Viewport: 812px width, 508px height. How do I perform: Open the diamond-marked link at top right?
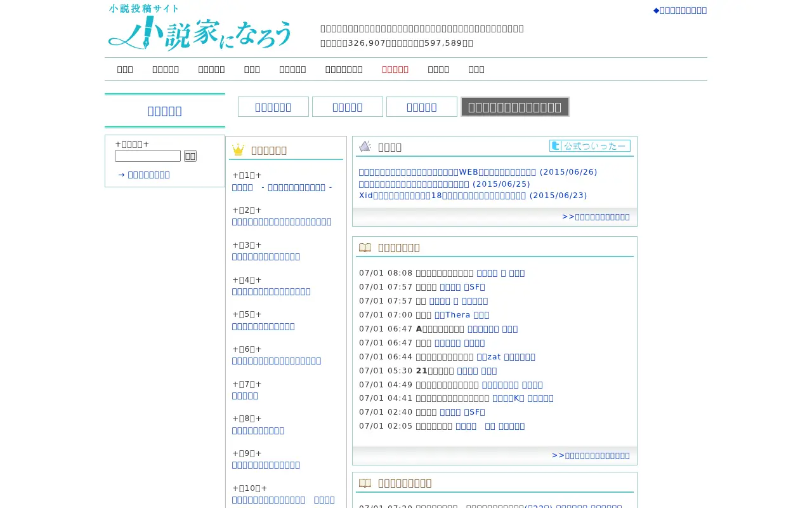point(680,10)
